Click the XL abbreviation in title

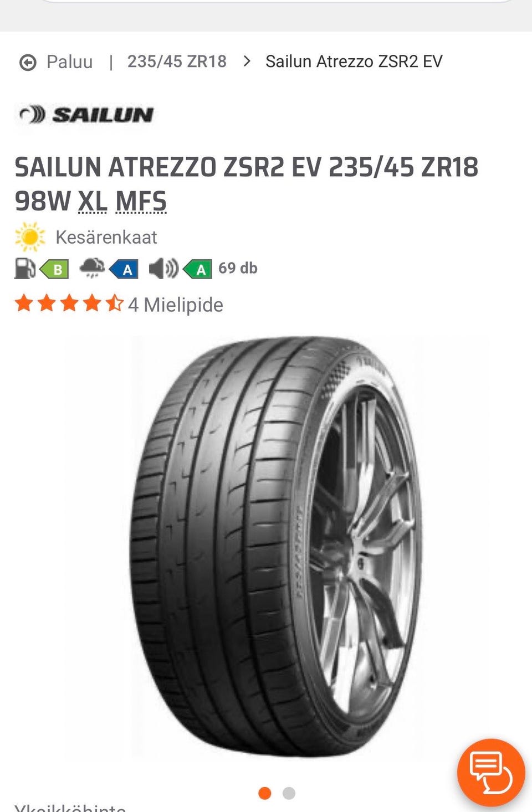[x=92, y=201]
